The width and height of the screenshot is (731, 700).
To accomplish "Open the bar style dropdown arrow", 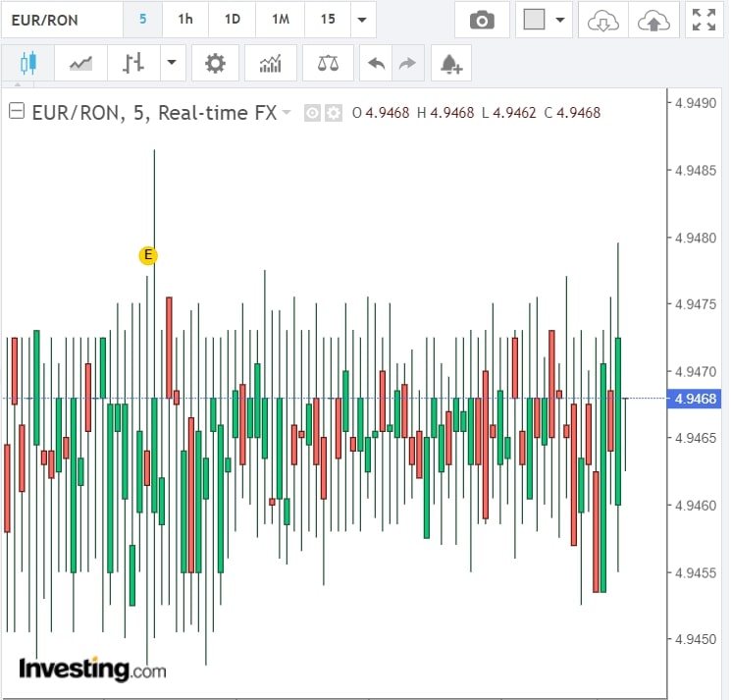I will pyautogui.click(x=172, y=64).
